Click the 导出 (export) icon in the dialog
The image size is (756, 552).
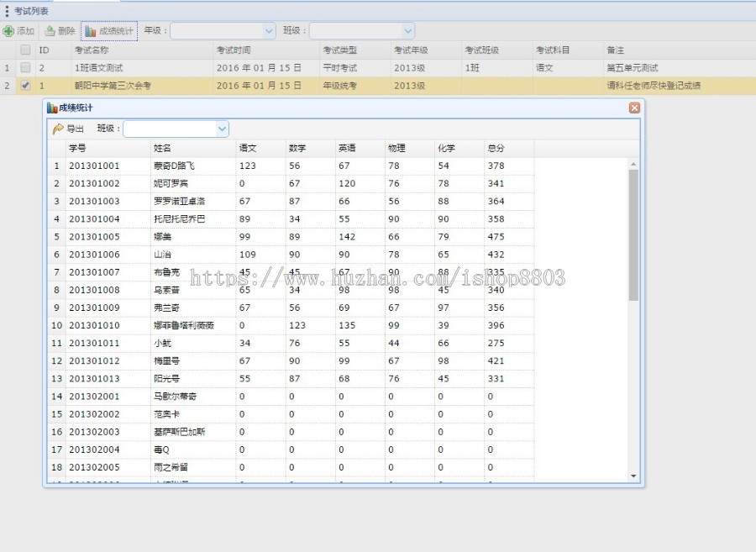57,129
